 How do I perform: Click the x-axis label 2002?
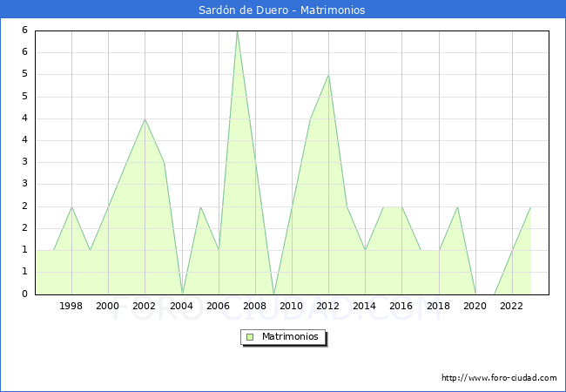pos(144,306)
